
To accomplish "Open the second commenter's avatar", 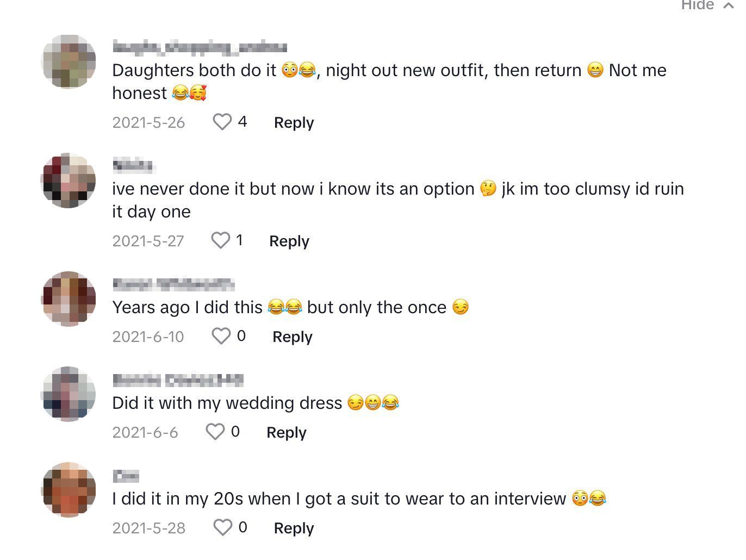I will coord(69,180).
